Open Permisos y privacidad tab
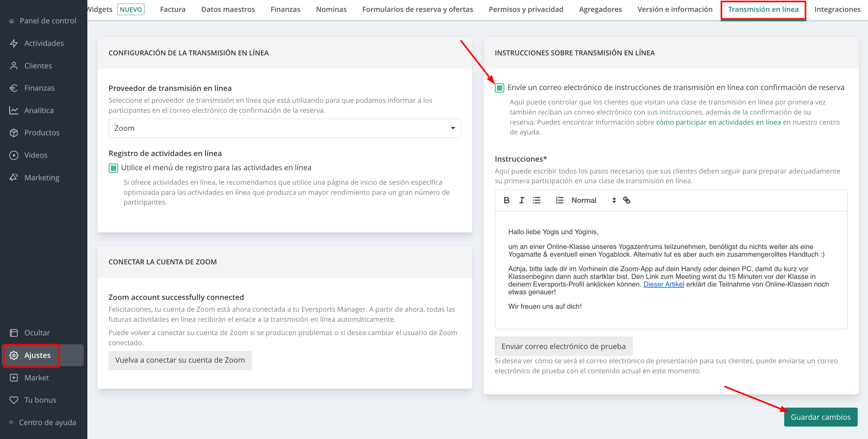Image resolution: width=868 pixels, height=439 pixels. click(526, 9)
